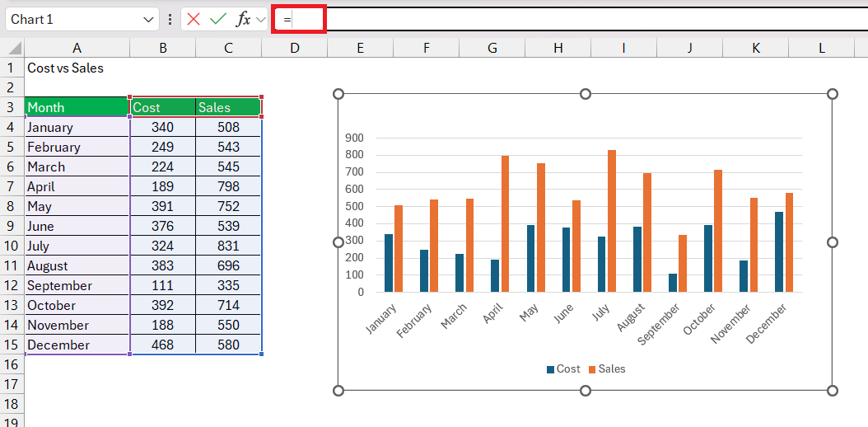Screen dimensions: 868x427
Task: Click cost value 340
Action: pos(163,128)
